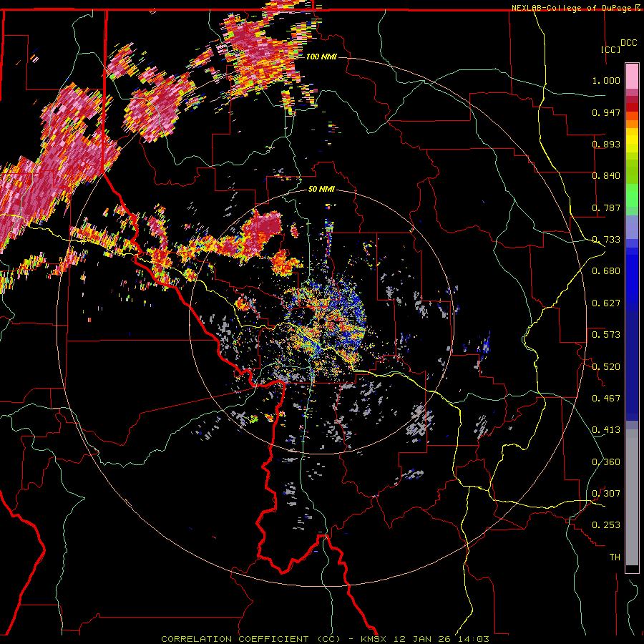Click the DCC product label
644x644 pixels.
pos(629,43)
